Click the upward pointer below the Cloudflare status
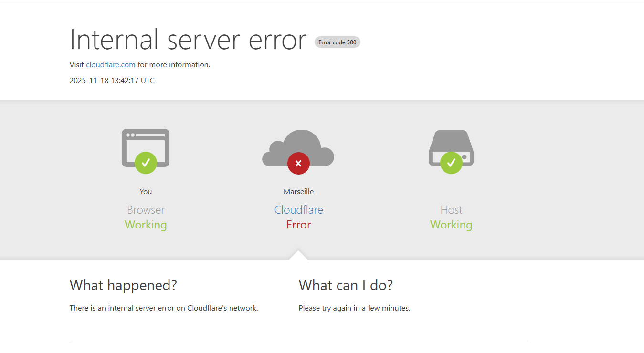This screenshot has height=353, width=644. coord(298,255)
